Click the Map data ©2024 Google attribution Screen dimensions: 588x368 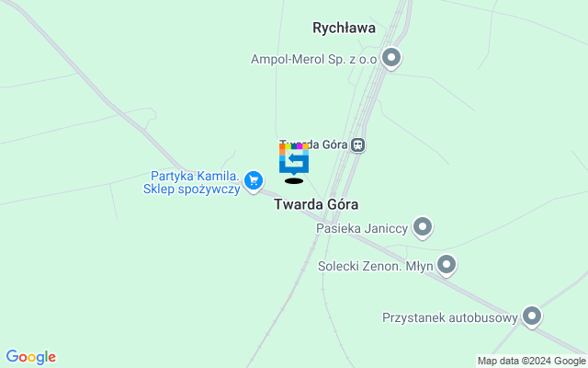coord(531,362)
